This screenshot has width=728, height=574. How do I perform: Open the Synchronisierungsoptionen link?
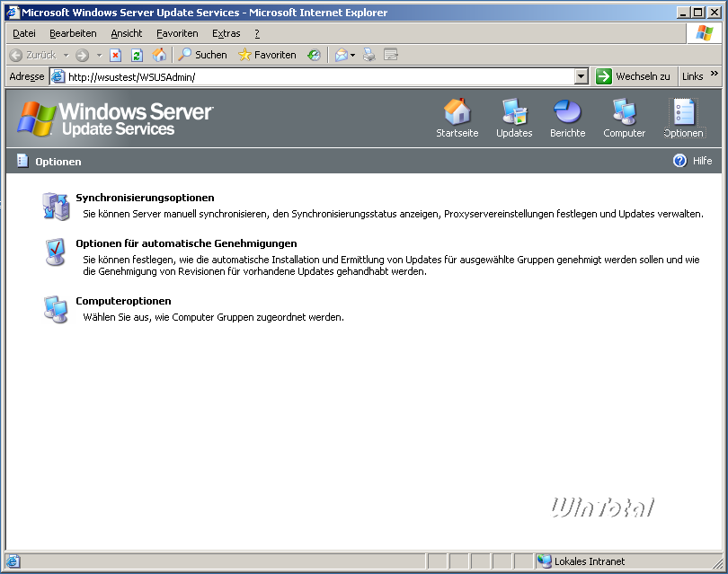point(145,198)
